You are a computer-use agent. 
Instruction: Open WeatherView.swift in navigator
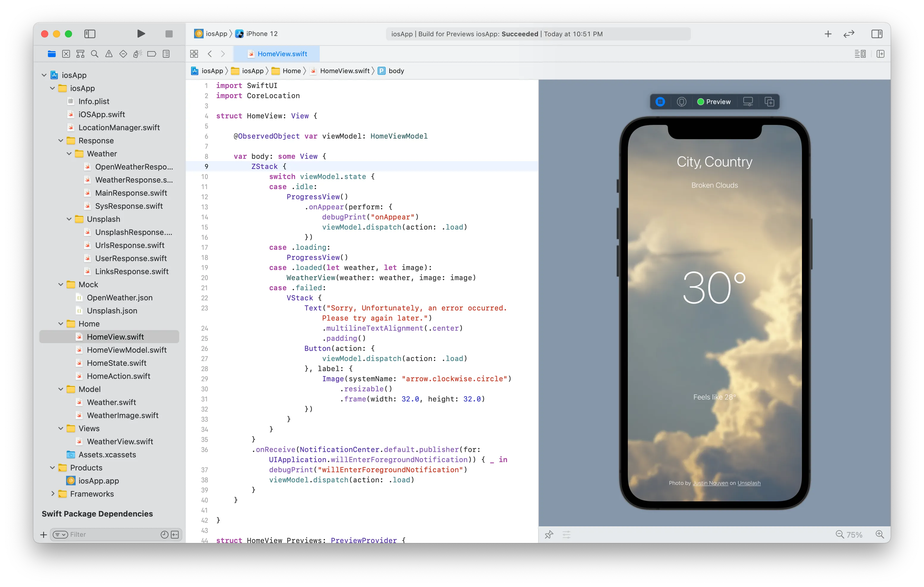pyautogui.click(x=120, y=442)
